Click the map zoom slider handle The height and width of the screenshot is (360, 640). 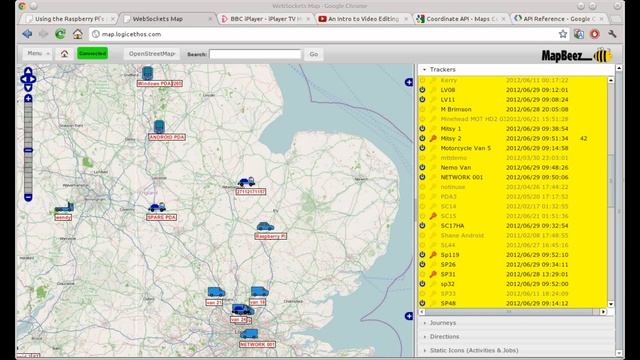pos(28,150)
